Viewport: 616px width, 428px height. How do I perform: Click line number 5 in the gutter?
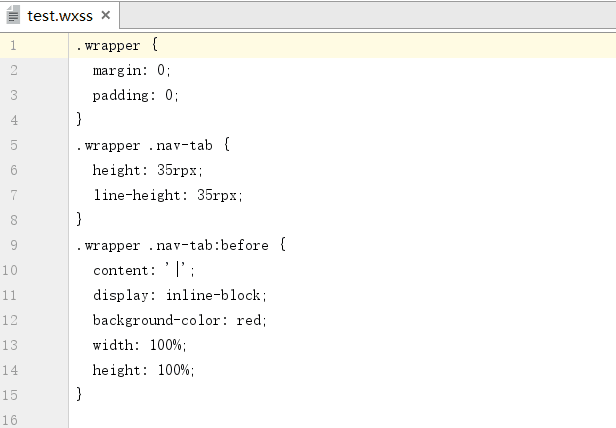tap(14, 145)
